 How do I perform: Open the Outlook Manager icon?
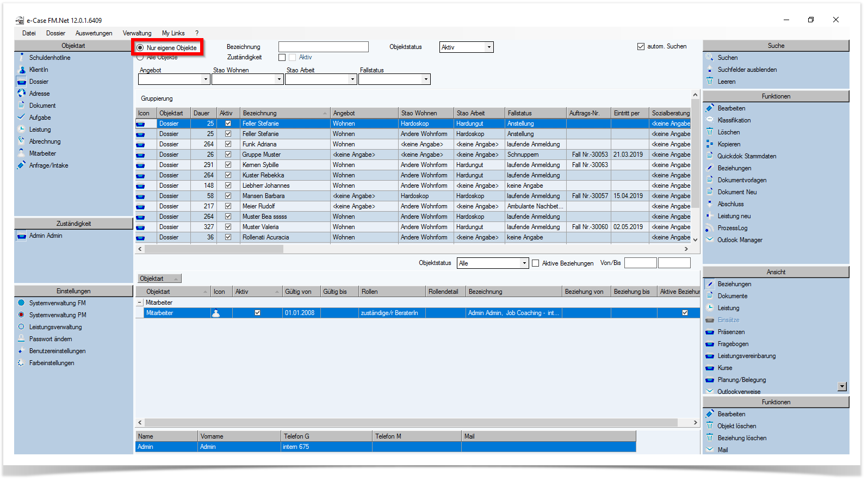click(710, 239)
